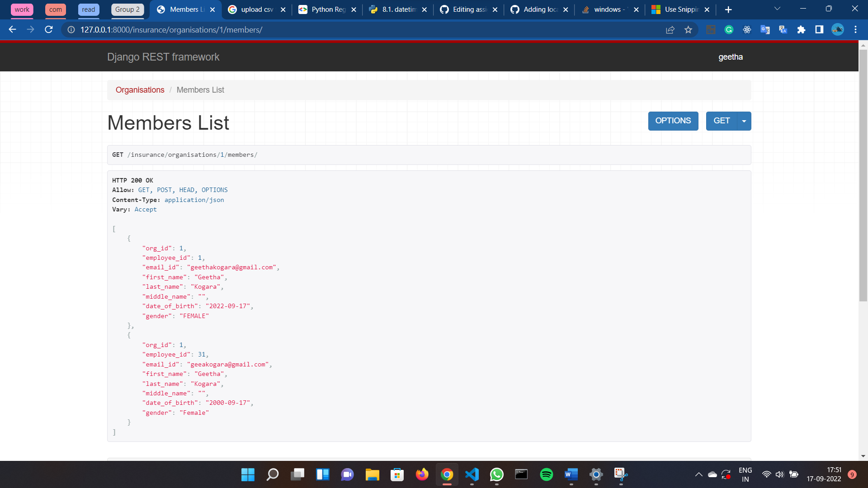Open the Grammarly extension icon
The height and width of the screenshot is (488, 868).
(729, 29)
